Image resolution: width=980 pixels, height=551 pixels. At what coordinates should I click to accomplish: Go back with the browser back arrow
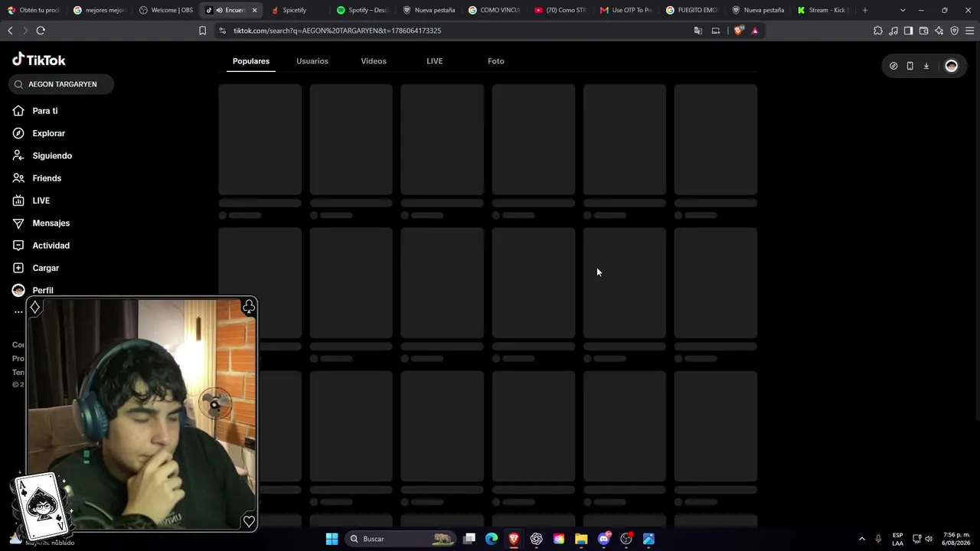tap(10, 31)
